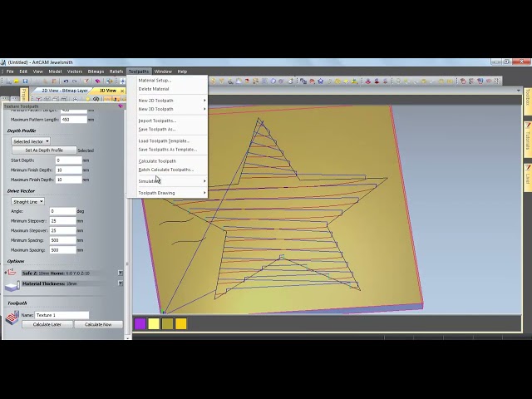Click the Redo arrow icon
The image size is (532, 399).
pyautogui.click(x=75, y=81)
